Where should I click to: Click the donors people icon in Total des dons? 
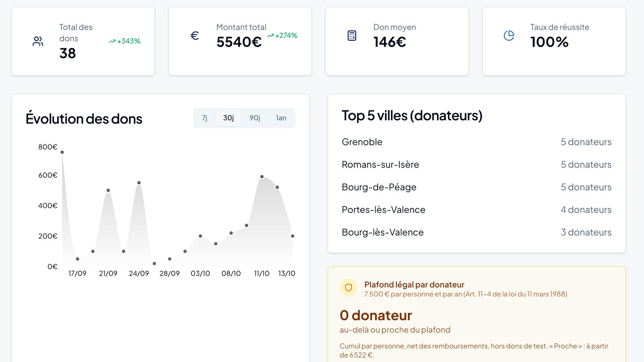click(x=38, y=41)
